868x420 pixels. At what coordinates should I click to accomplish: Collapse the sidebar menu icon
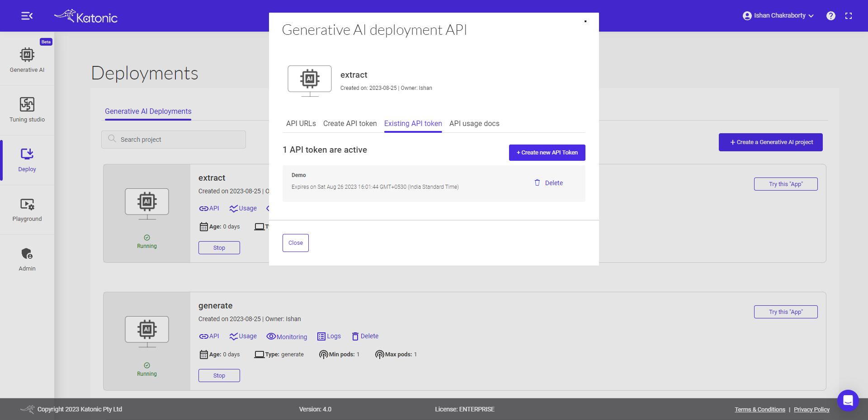click(27, 16)
